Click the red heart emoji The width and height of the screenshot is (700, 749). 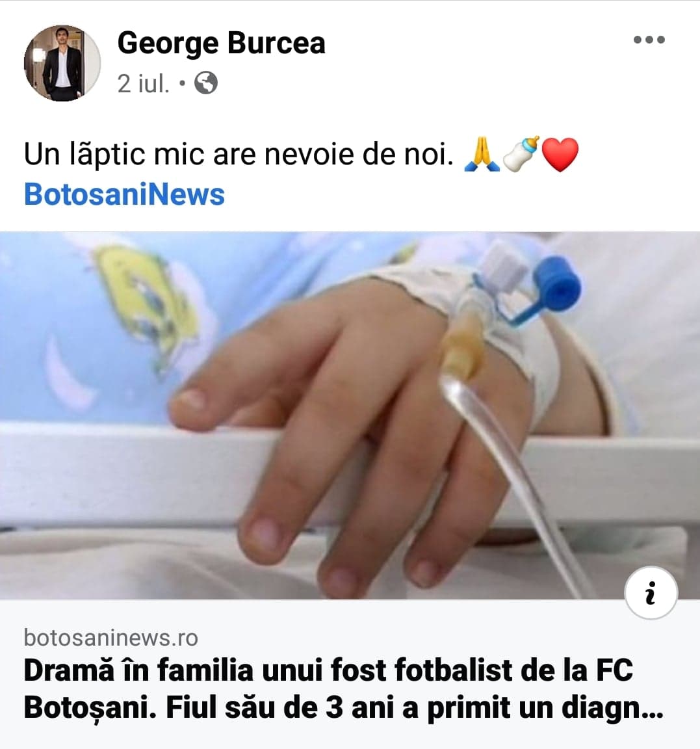coord(560,155)
